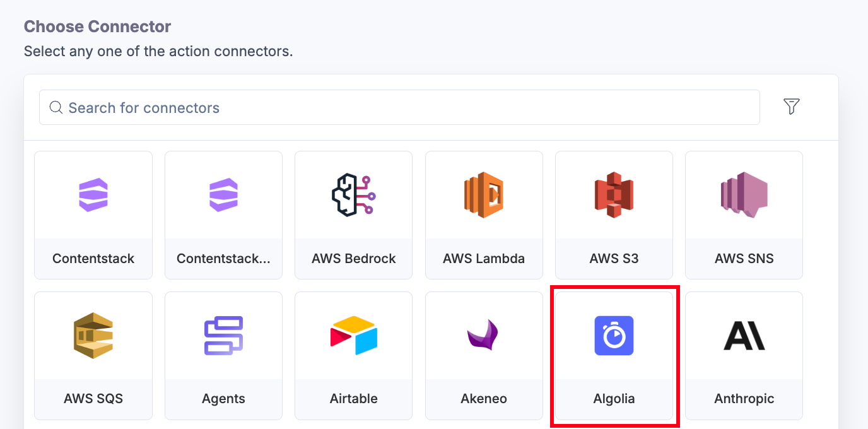The width and height of the screenshot is (868, 429).
Task: Click the Airtable tile label
Action: [353, 398]
